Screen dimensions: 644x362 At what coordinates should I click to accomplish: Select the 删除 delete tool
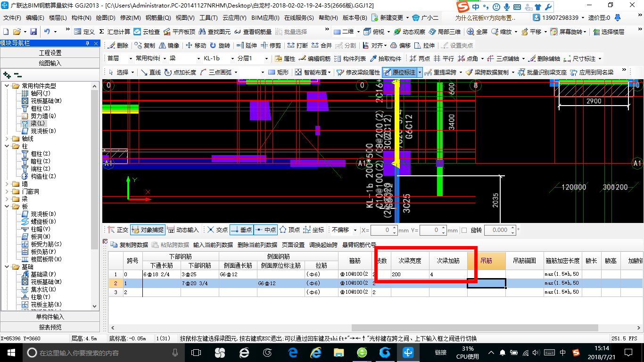tap(118, 45)
